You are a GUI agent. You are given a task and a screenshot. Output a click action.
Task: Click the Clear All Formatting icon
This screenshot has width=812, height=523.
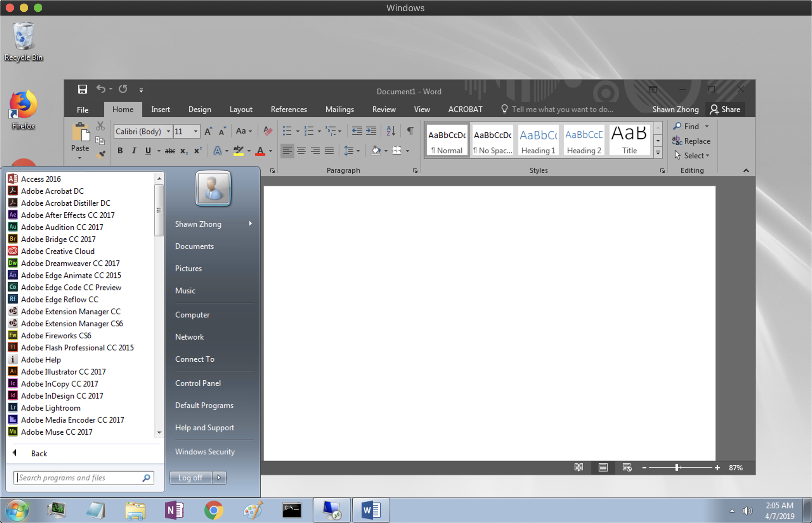pyautogui.click(x=268, y=131)
